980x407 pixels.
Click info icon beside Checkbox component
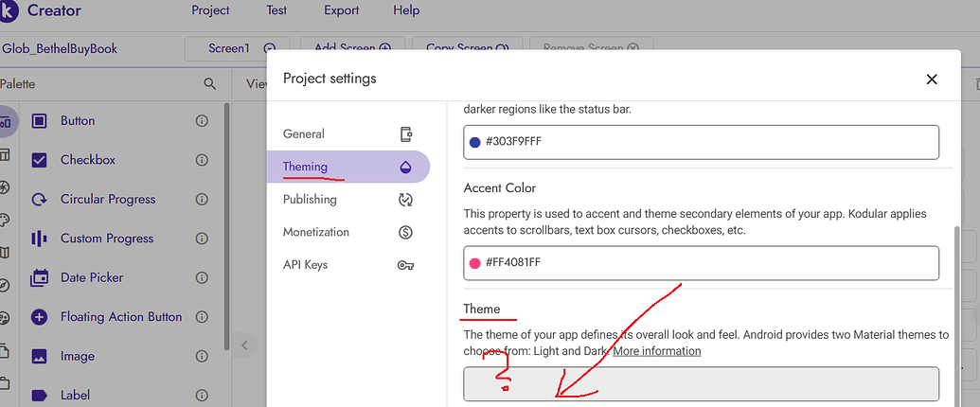point(202,160)
